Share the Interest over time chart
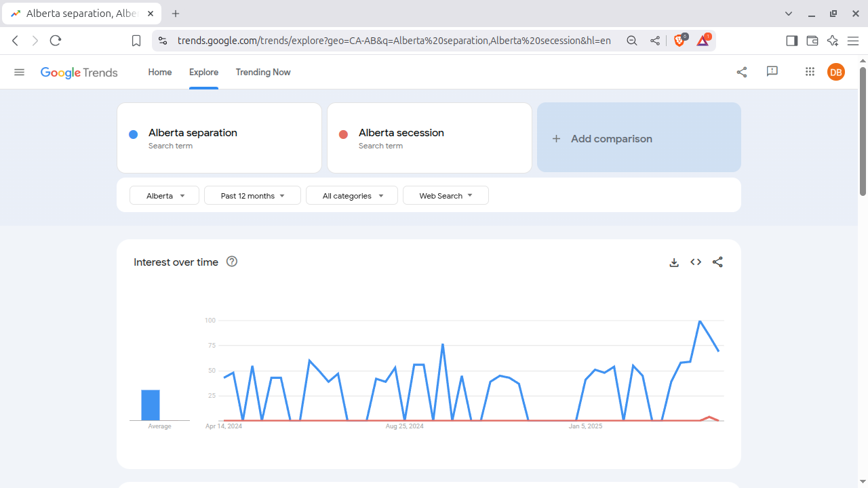 click(x=717, y=262)
